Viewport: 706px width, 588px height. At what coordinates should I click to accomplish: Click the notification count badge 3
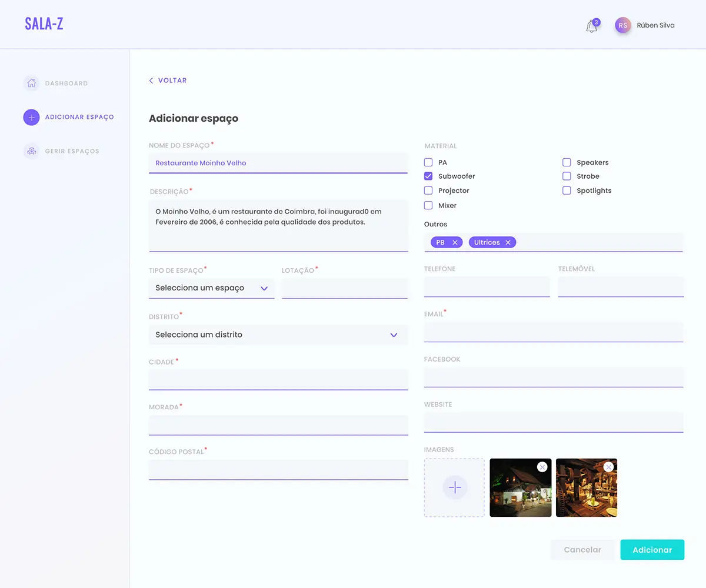click(596, 22)
